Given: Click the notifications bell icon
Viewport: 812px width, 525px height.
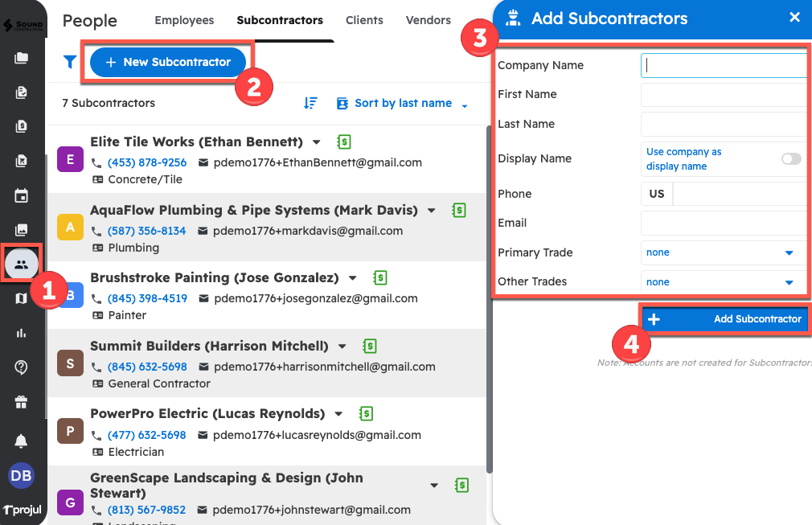Looking at the screenshot, I should pos(22,441).
